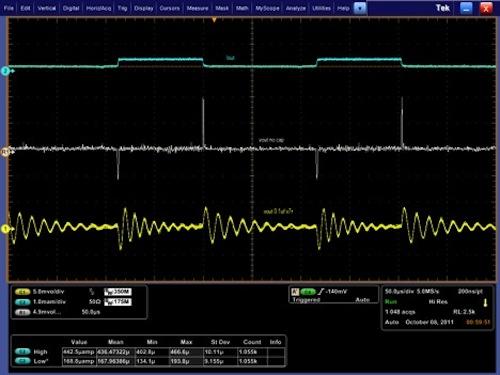500x375 pixels.
Task: Close the oscilloscope application
Action: point(486,8)
